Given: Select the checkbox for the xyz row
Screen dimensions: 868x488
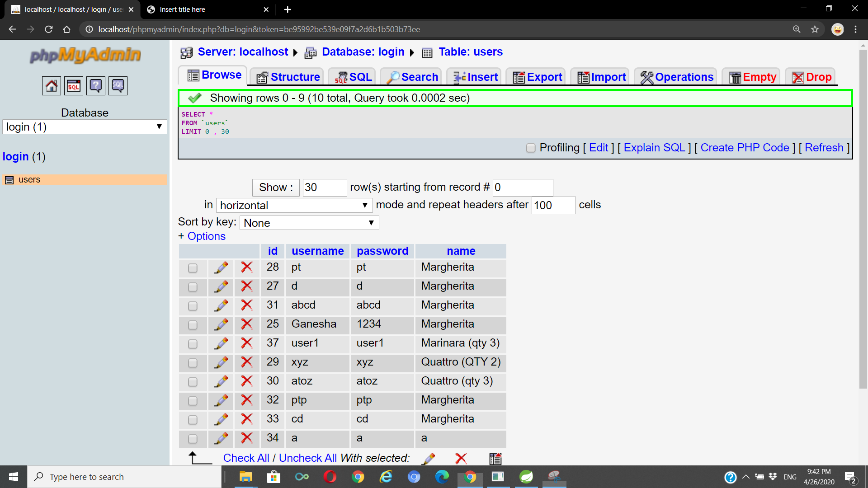Looking at the screenshot, I should tap(193, 363).
